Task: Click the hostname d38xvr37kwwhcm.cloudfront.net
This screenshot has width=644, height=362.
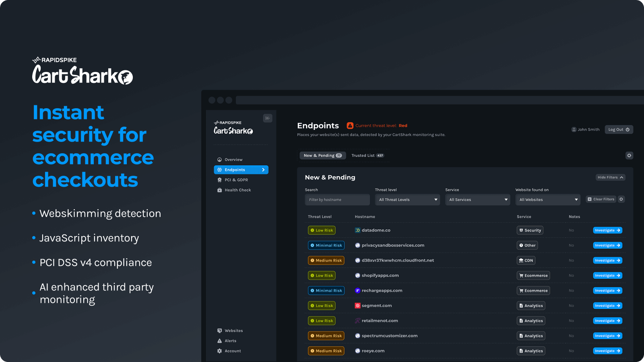Action: click(x=398, y=261)
